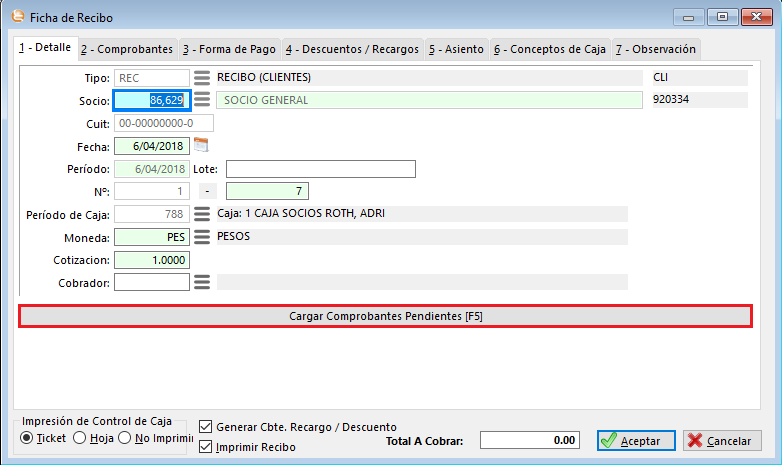The image size is (782, 465).
Task: Focus the Cotizacion value field
Action: [151, 260]
